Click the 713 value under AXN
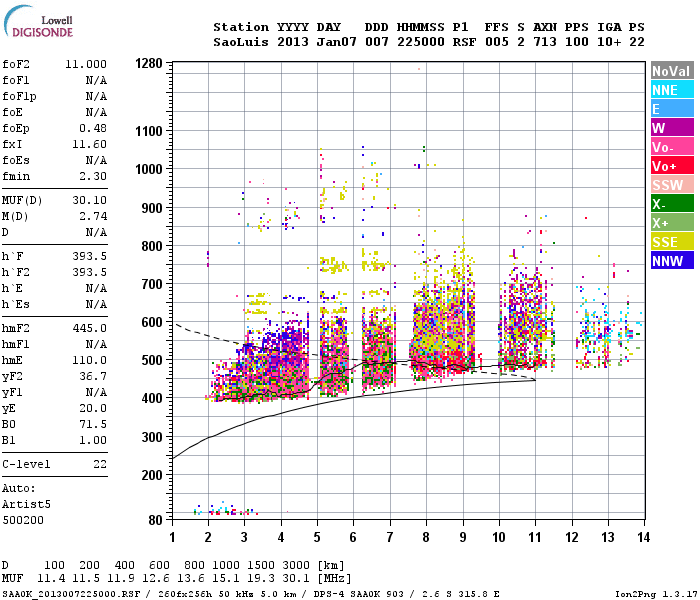Screen dimensions: 700x600 pyautogui.click(x=545, y=42)
